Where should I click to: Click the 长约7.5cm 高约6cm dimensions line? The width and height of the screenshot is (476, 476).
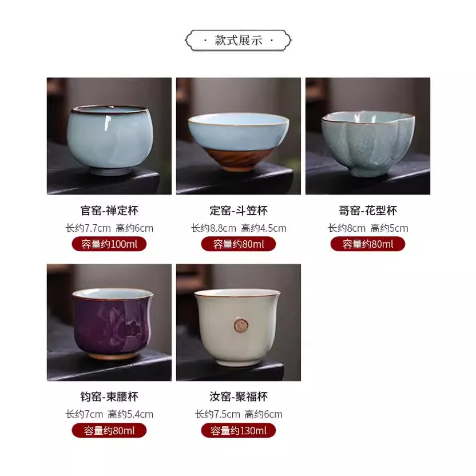coord(239,414)
